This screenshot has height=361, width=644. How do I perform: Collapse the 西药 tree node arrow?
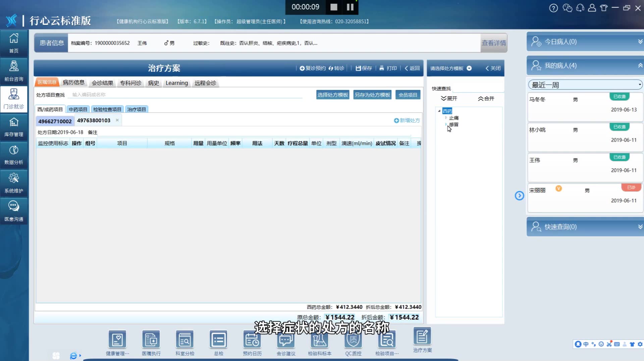click(x=439, y=111)
